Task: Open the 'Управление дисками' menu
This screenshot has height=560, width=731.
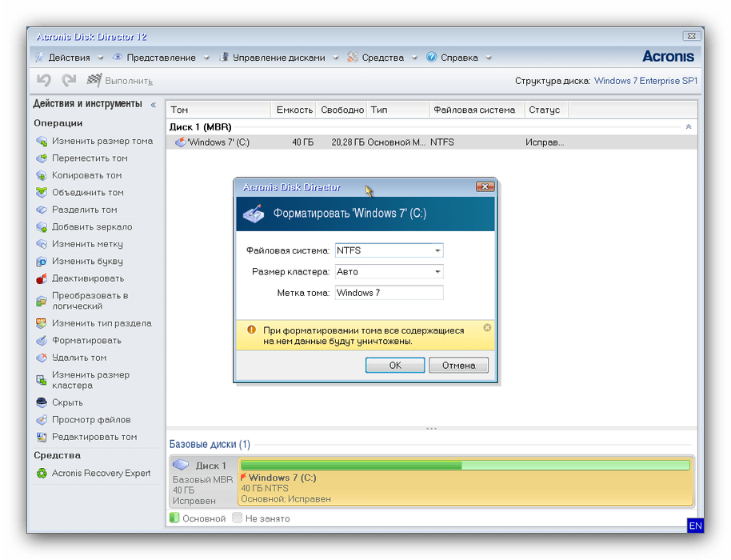Action: [278, 58]
